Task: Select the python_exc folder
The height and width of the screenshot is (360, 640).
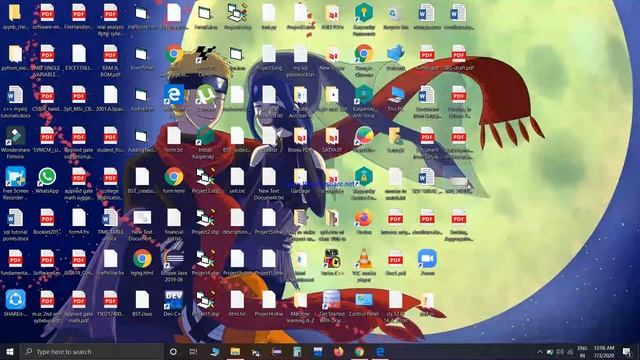Action: click(x=16, y=57)
